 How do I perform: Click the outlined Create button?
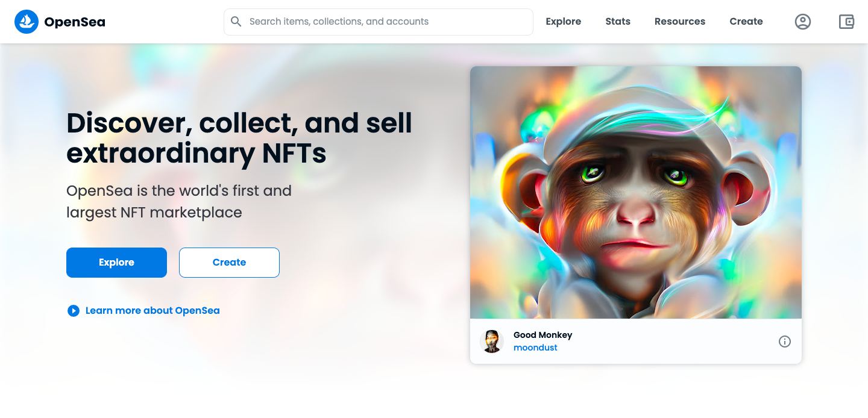tap(229, 263)
